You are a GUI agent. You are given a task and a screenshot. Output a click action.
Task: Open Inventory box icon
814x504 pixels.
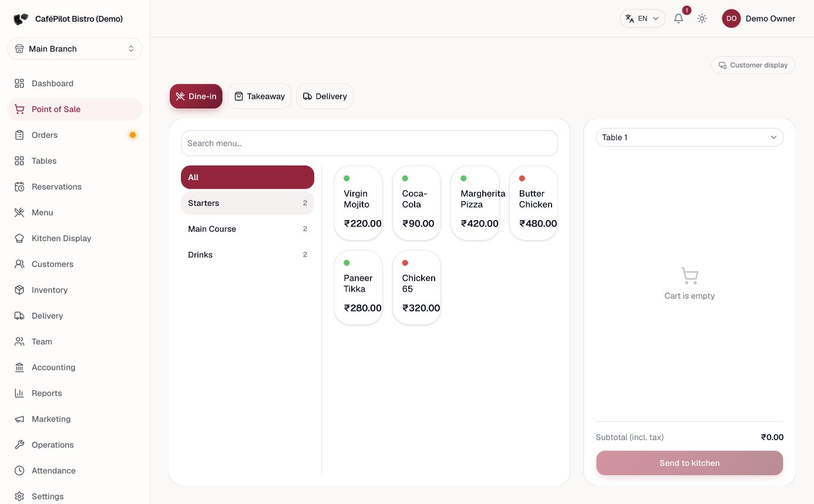point(19,290)
